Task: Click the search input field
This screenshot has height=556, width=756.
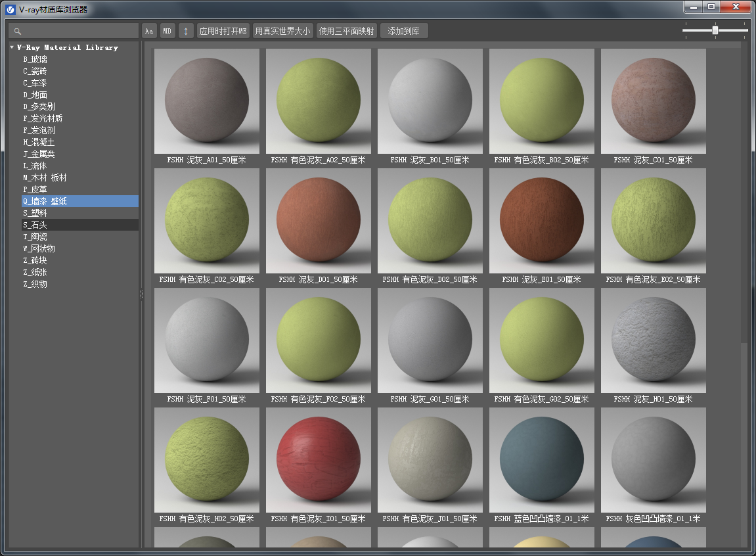Action: 74,31
